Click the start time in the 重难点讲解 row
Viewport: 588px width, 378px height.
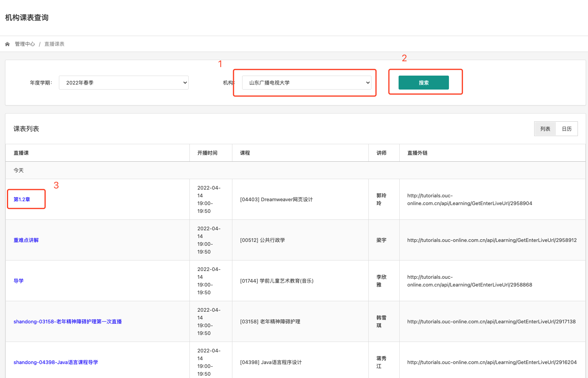pyautogui.click(x=209, y=240)
